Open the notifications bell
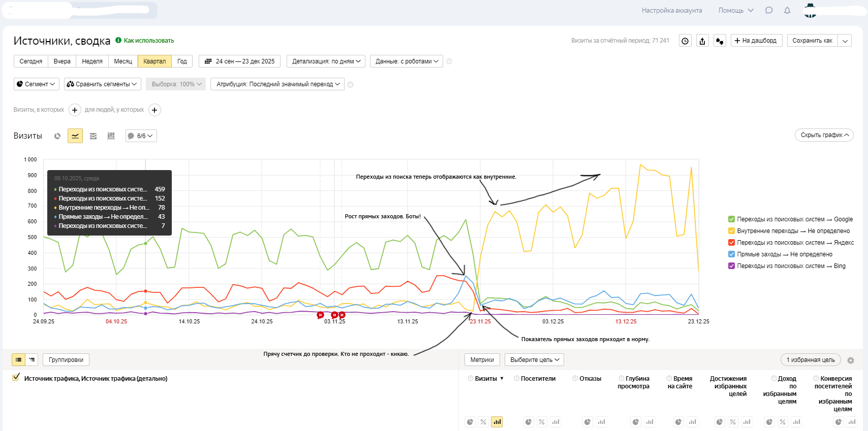The height and width of the screenshot is (431, 868). click(787, 11)
